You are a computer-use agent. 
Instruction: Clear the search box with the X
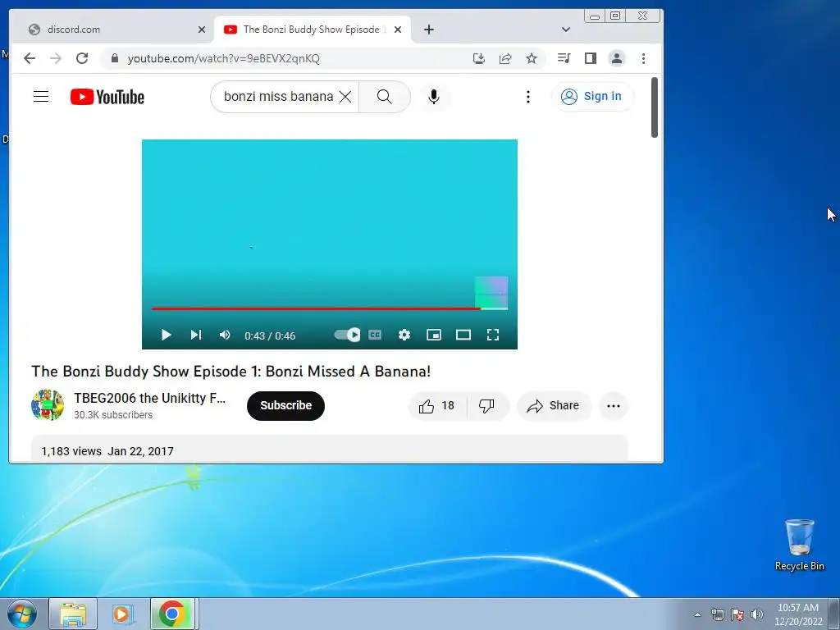coord(345,97)
